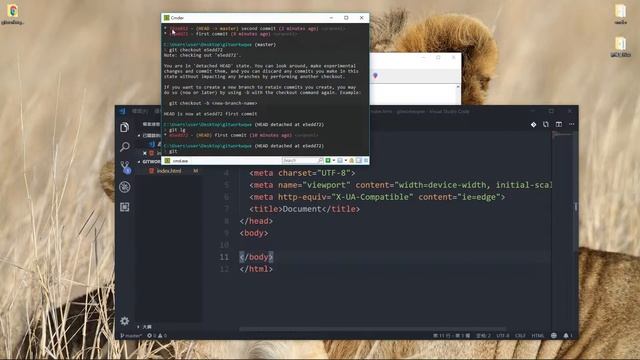Click the lock icon in Cmder status bar
This screenshot has width=640, height=360.
[351, 160]
